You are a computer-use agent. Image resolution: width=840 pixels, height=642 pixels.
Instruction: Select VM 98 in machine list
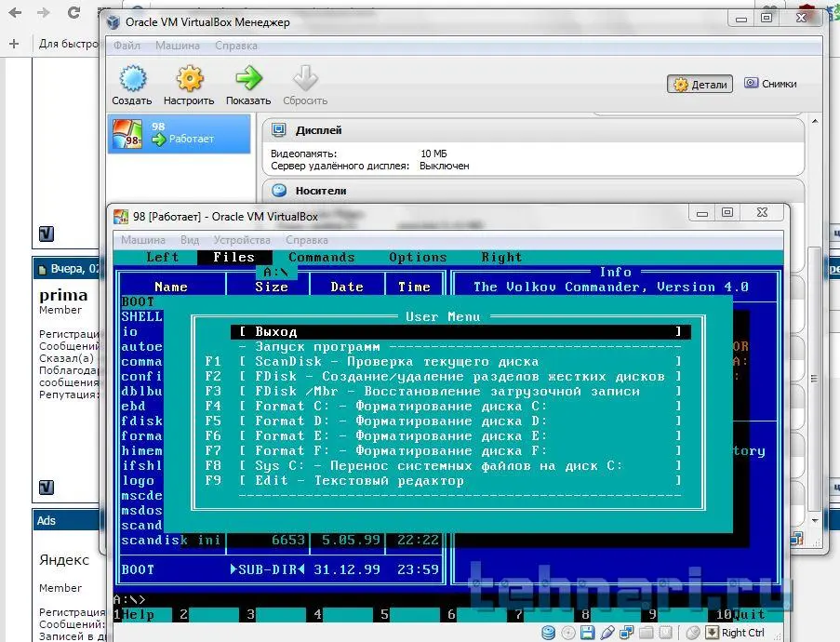tap(179, 133)
